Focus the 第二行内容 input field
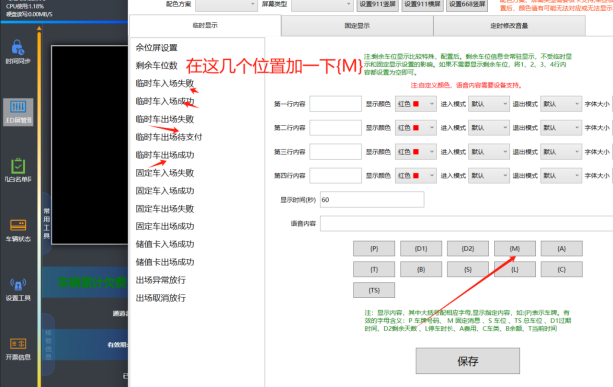613x387 pixels. 335,128
